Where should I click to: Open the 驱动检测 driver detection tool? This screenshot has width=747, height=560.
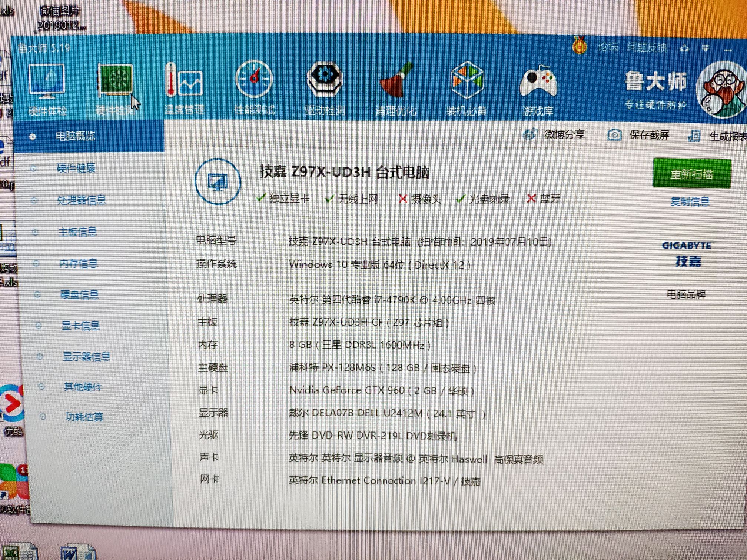325,89
